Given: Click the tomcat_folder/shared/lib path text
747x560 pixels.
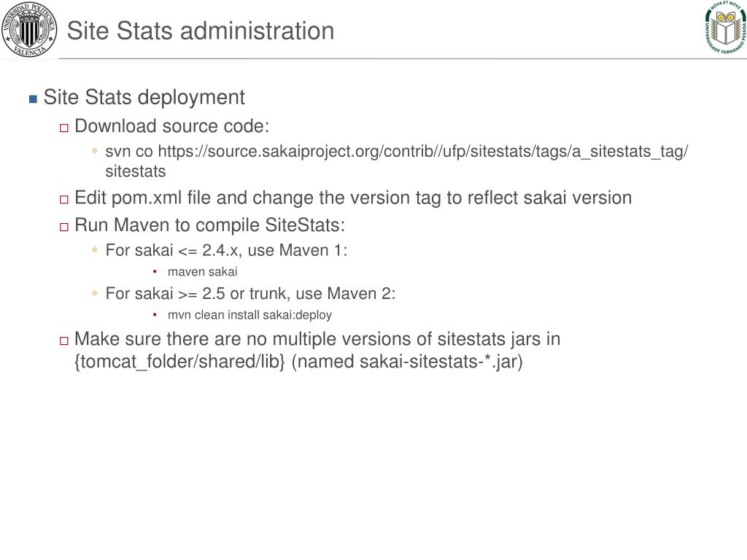Looking at the screenshot, I should (x=179, y=362).
